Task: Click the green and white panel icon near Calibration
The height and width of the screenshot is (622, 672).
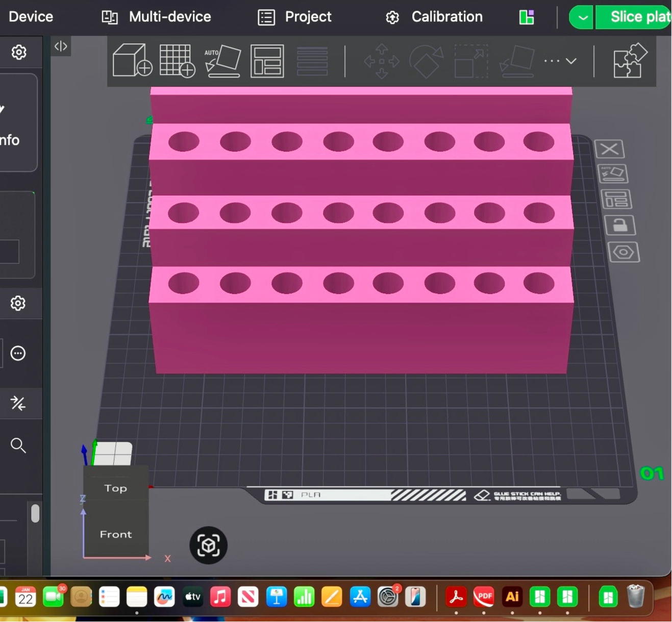Action: click(527, 17)
